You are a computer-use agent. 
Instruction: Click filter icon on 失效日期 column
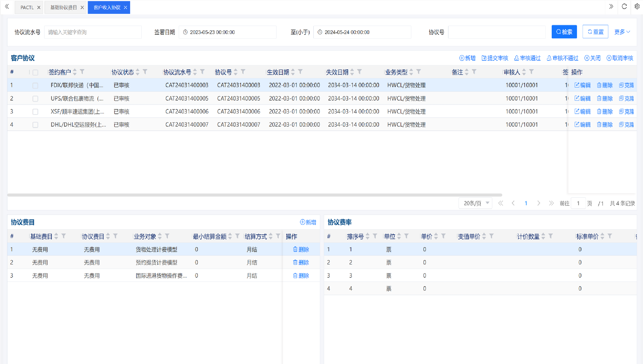coord(360,72)
